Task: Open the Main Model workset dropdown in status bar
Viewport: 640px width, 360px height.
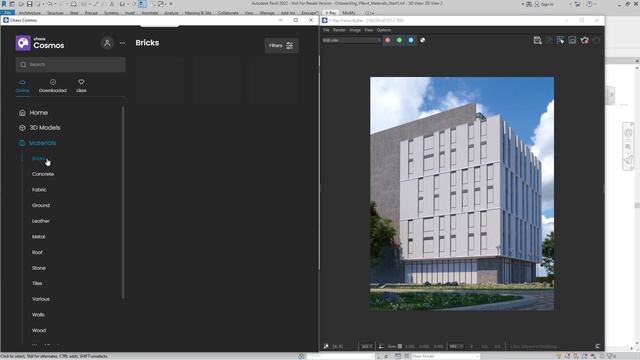Action: tap(445, 356)
